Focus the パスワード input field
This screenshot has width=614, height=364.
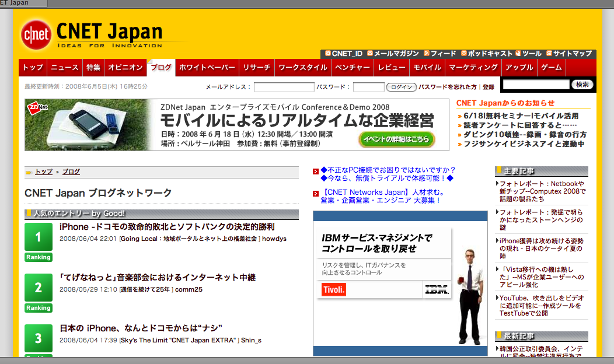[x=368, y=87]
